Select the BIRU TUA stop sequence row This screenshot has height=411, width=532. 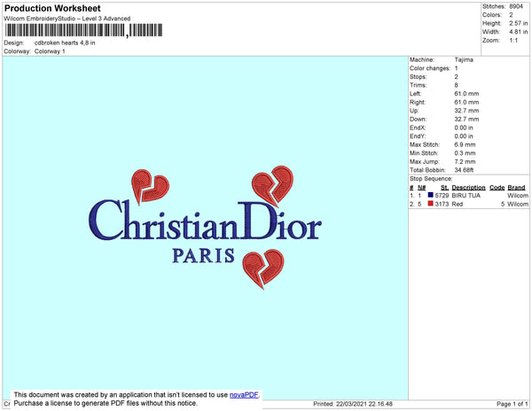pyautogui.click(x=469, y=196)
